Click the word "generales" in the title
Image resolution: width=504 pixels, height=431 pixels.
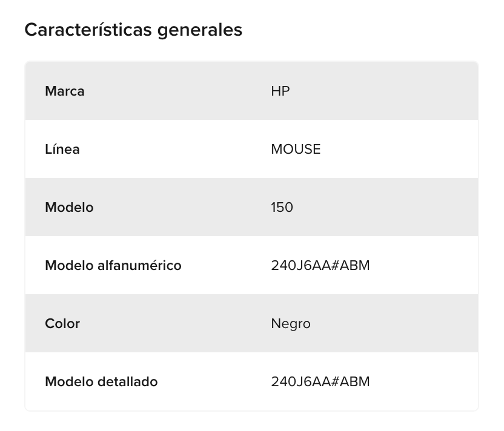(199, 30)
